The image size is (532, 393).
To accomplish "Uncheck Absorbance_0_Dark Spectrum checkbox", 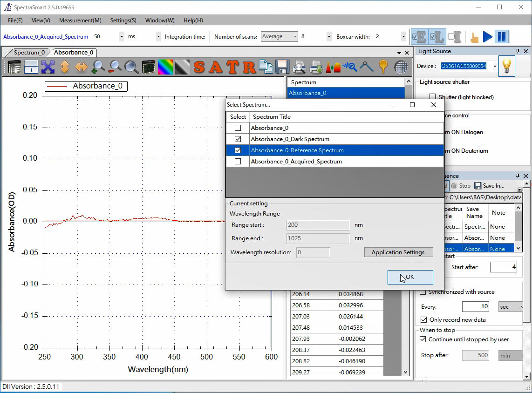I will pyautogui.click(x=238, y=139).
